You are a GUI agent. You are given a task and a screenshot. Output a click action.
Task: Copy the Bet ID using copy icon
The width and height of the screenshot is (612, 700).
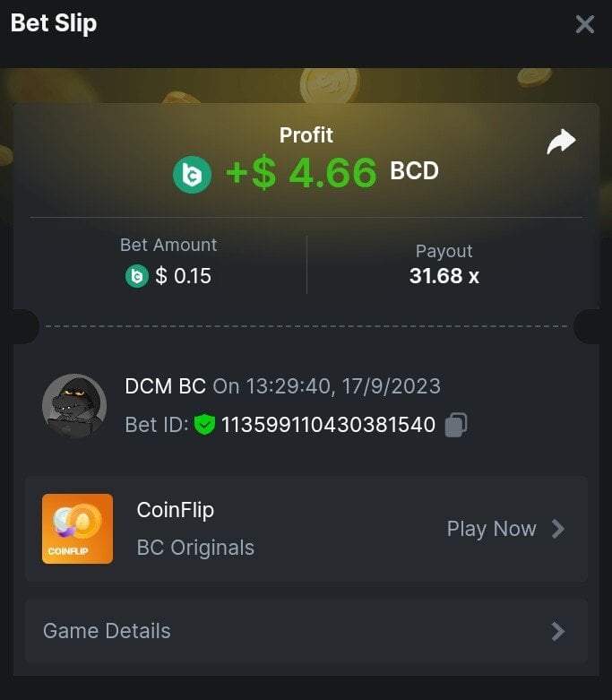click(456, 425)
